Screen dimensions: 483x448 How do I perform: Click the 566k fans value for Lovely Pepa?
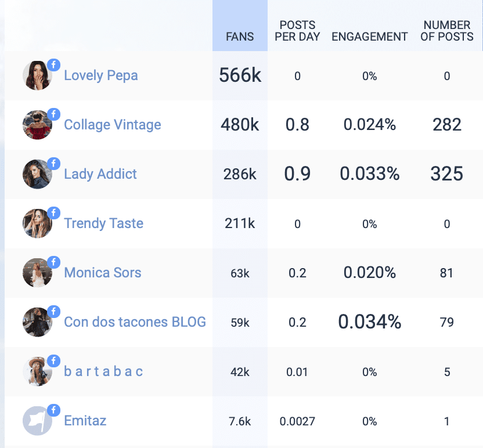tap(240, 75)
